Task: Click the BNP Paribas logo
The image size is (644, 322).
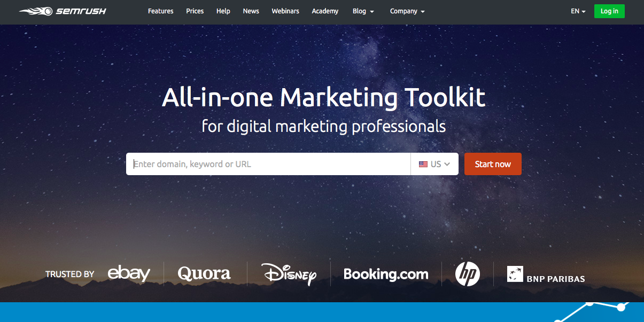Action: (546, 275)
